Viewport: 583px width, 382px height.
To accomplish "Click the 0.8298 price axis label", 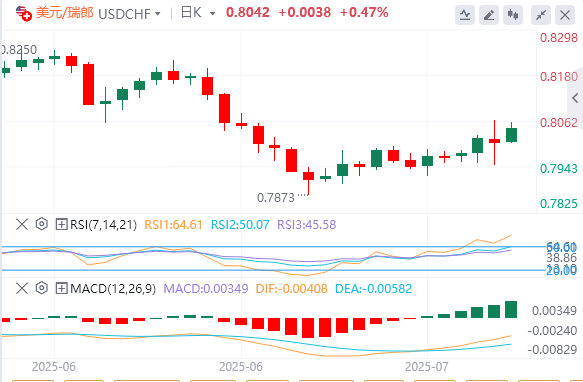I will coord(559,38).
